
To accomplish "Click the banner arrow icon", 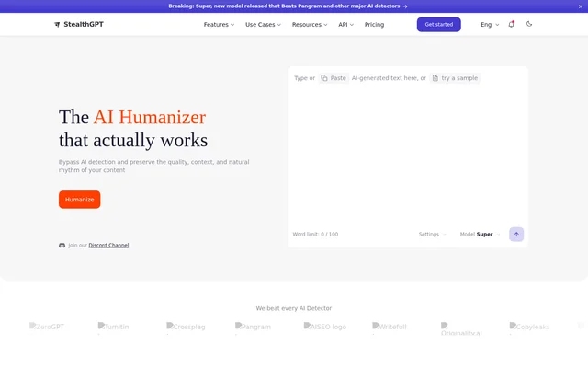I will (405, 6).
